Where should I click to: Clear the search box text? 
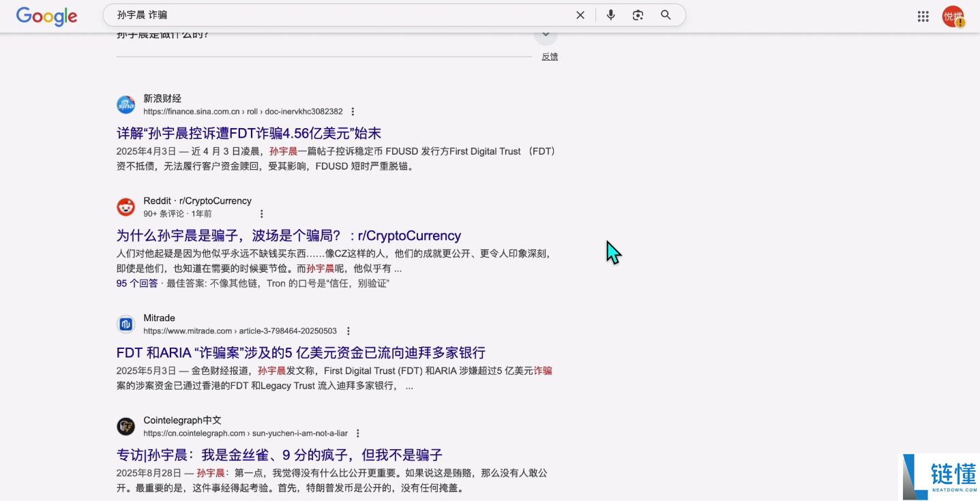(580, 15)
